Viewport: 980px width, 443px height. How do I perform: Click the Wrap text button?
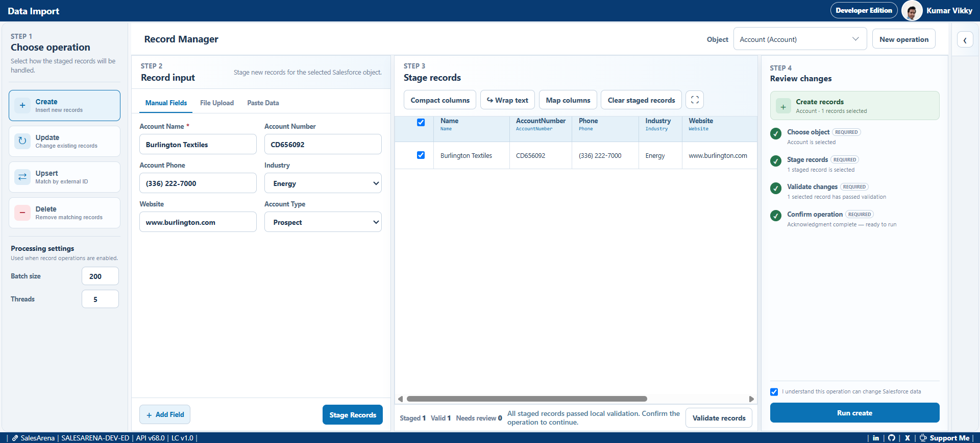(507, 100)
